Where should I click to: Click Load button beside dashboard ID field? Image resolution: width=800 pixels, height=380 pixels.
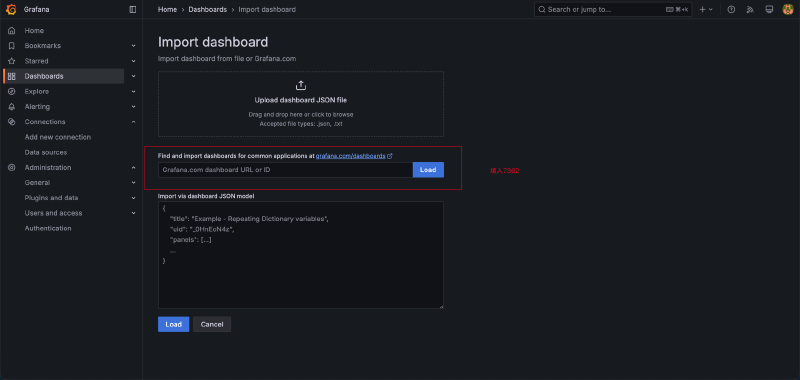pos(428,170)
